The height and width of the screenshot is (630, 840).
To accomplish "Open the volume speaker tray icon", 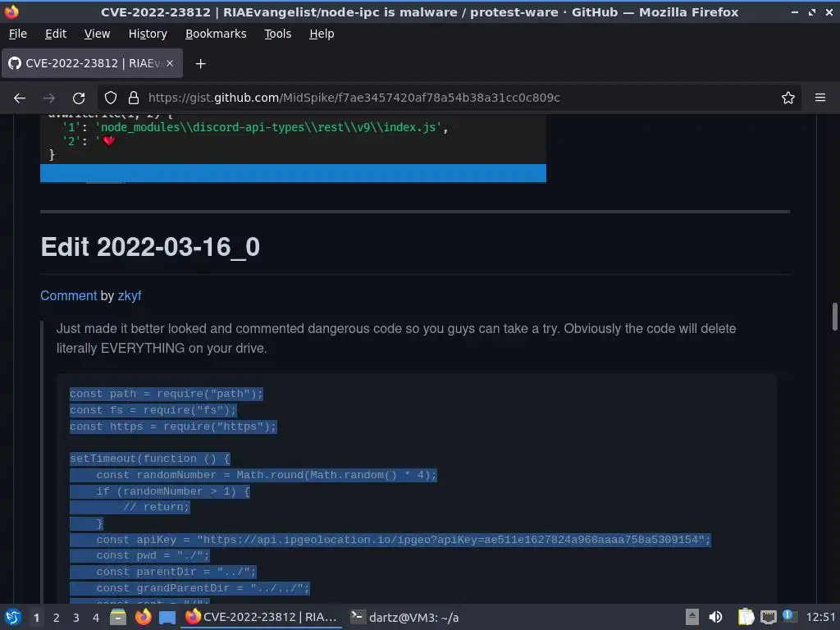I will (x=715, y=617).
